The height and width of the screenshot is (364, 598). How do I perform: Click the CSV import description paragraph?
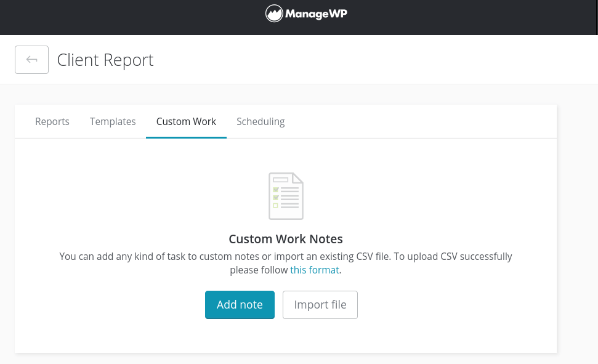click(286, 256)
